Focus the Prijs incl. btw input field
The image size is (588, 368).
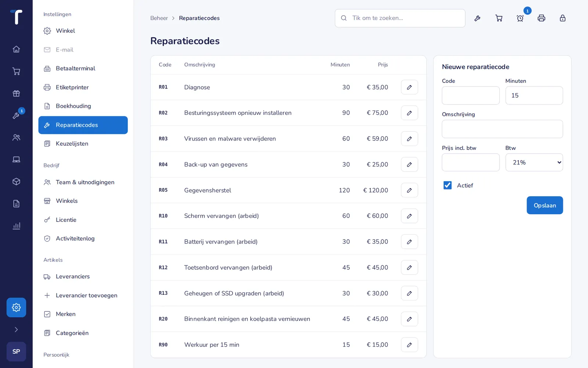[x=470, y=162]
